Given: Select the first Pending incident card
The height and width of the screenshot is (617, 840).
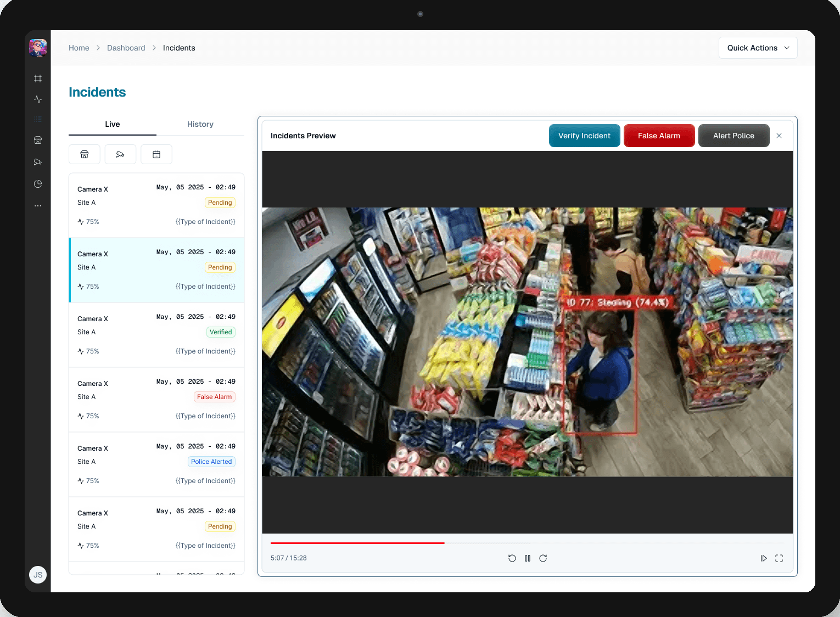Looking at the screenshot, I should 156,205.
